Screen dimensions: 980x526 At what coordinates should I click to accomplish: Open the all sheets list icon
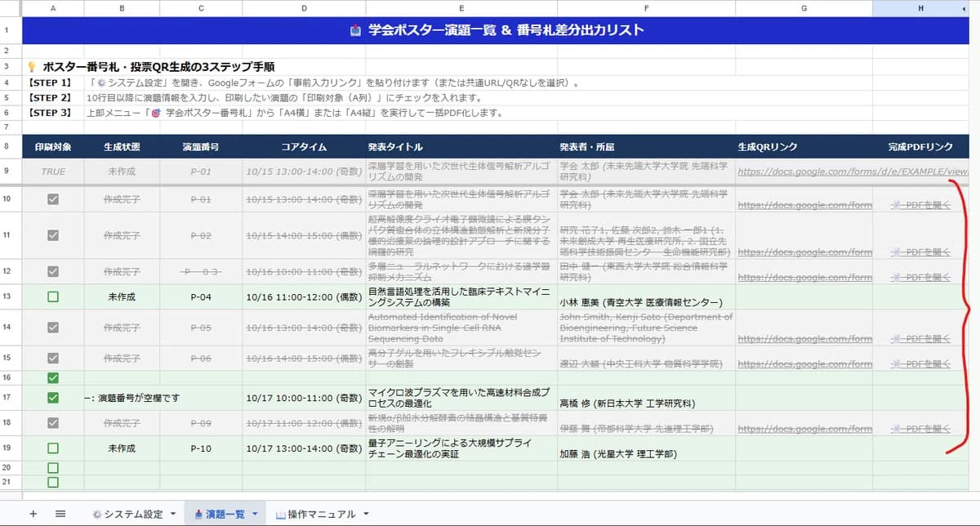pos(60,514)
